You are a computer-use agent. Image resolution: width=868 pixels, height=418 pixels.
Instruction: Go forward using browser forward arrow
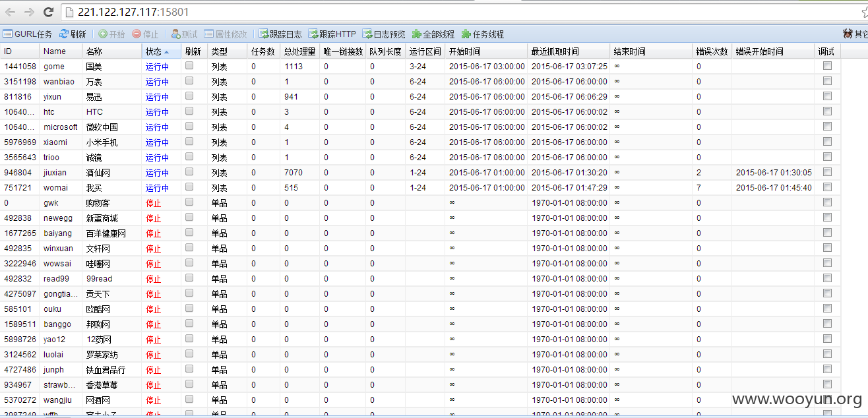pyautogui.click(x=29, y=12)
